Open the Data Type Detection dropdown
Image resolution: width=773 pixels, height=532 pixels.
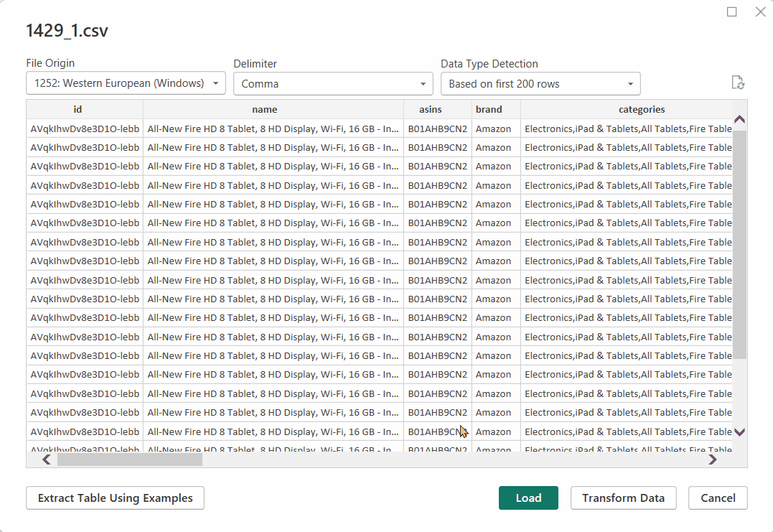click(540, 83)
